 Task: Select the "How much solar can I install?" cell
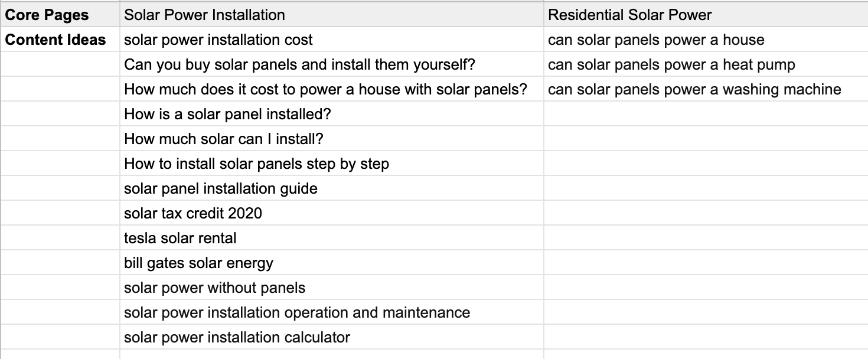pos(224,139)
